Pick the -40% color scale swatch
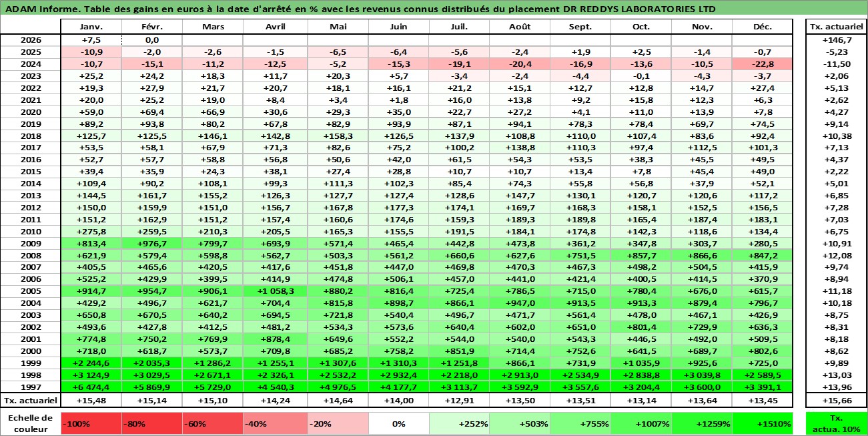Image resolution: width=868 pixels, height=436 pixels. coord(274,423)
